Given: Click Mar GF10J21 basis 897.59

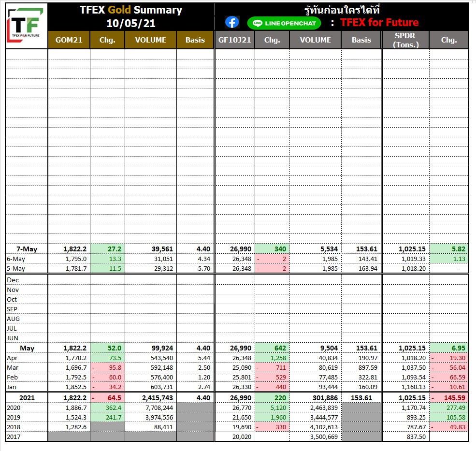Looking at the screenshot, I should (368, 368).
